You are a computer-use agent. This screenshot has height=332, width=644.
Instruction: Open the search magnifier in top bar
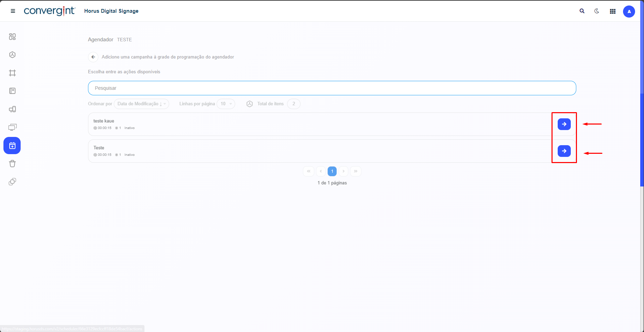(582, 11)
